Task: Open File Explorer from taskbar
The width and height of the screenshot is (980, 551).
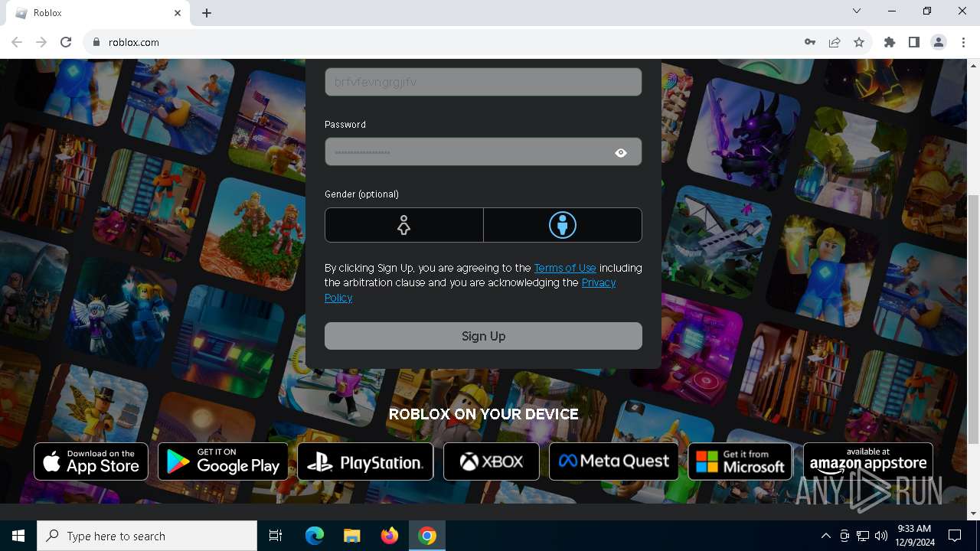Action: (x=352, y=536)
